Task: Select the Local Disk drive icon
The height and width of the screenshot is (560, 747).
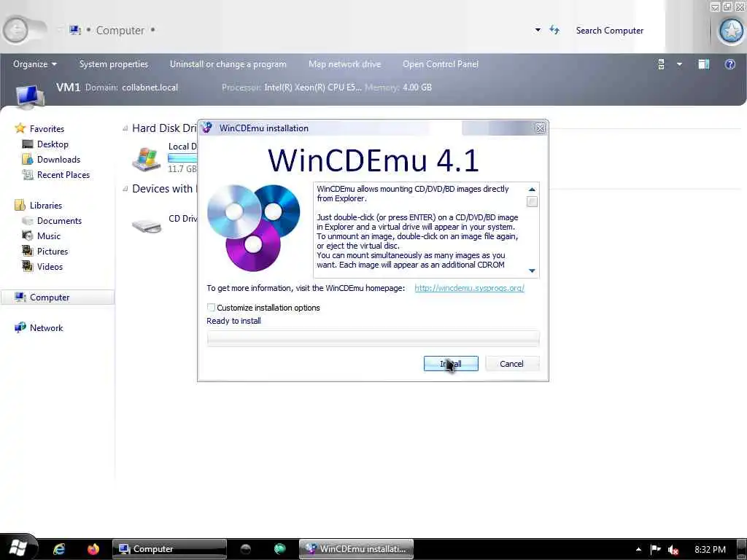Action: pyautogui.click(x=146, y=158)
